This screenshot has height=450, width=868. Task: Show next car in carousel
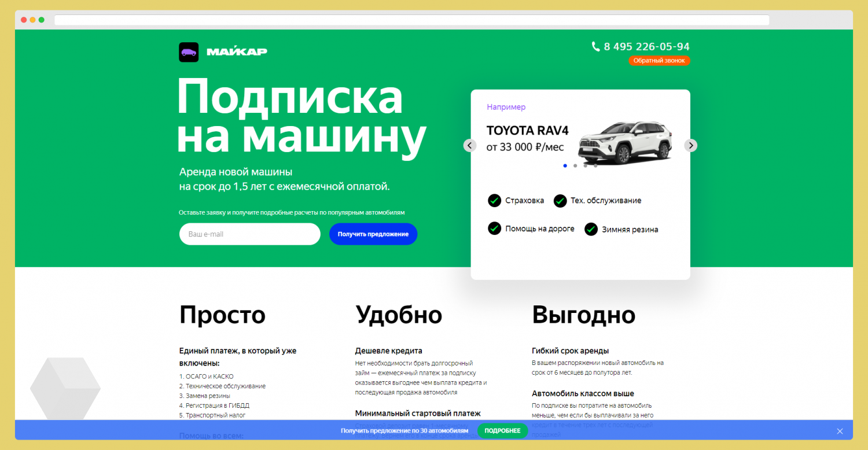pyautogui.click(x=690, y=146)
